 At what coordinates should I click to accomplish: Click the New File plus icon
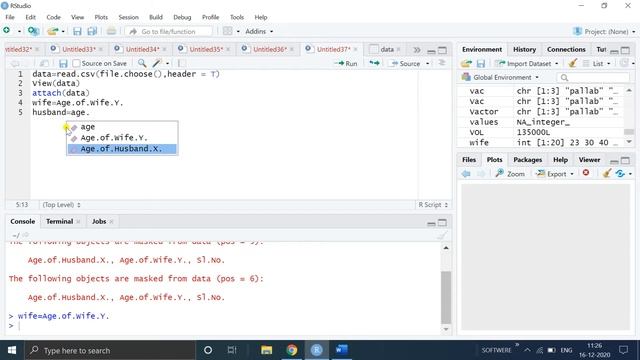pyautogui.click(x=7, y=31)
